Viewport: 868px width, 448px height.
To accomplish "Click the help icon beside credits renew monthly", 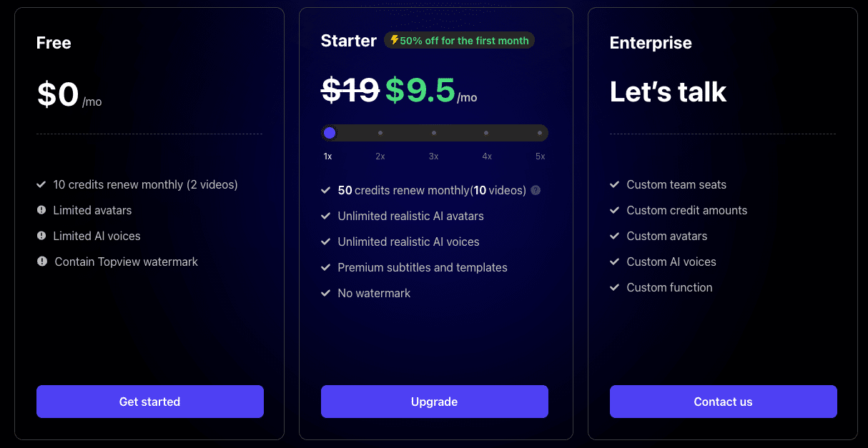I will (536, 191).
